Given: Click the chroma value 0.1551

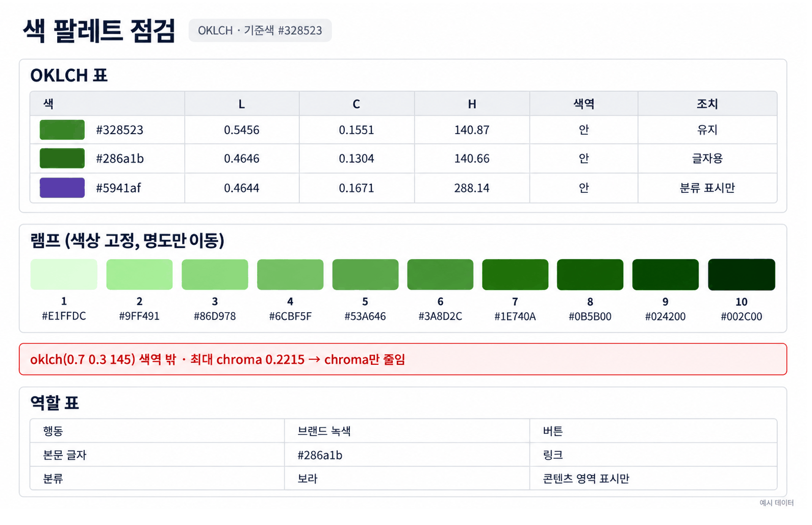Looking at the screenshot, I should point(357,130).
